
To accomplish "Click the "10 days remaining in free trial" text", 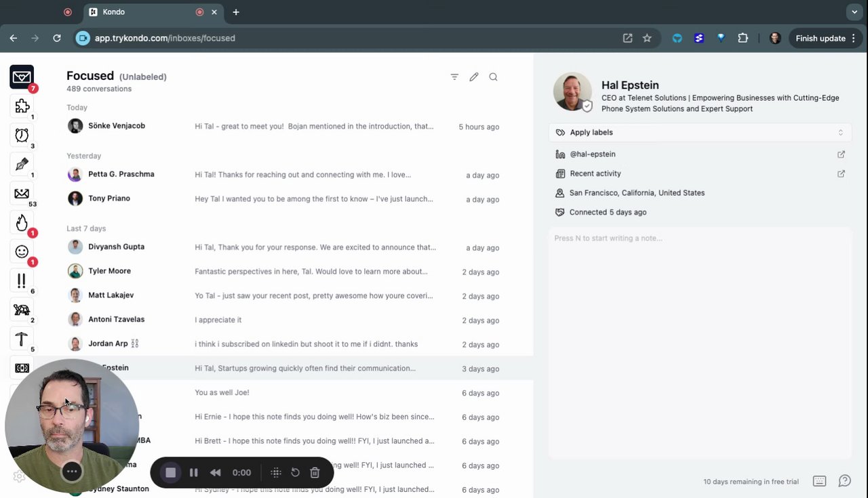I will pyautogui.click(x=751, y=482).
